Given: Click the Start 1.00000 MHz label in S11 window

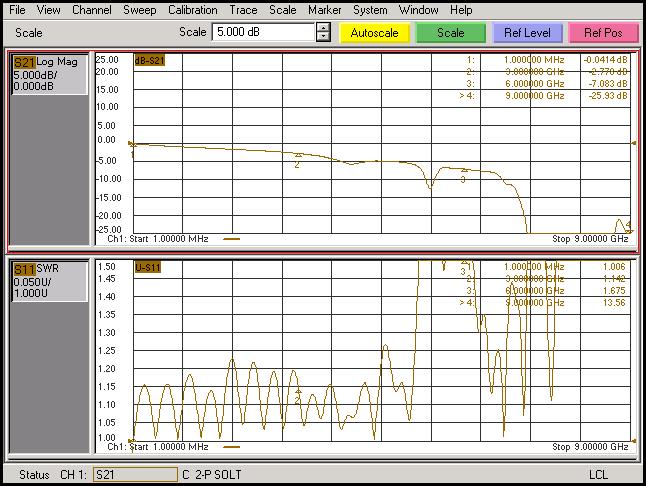Looking at the screenshot, I should tap(169, 447).
